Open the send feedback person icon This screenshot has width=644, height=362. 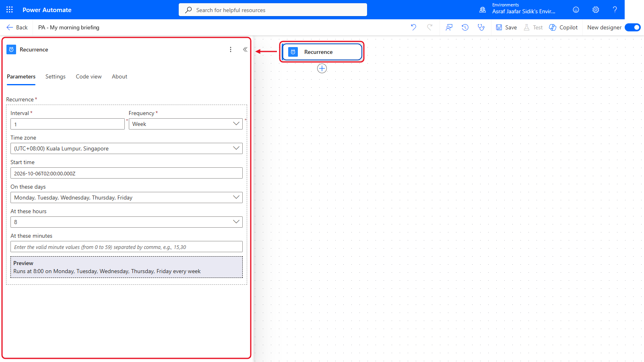point(449,27)
